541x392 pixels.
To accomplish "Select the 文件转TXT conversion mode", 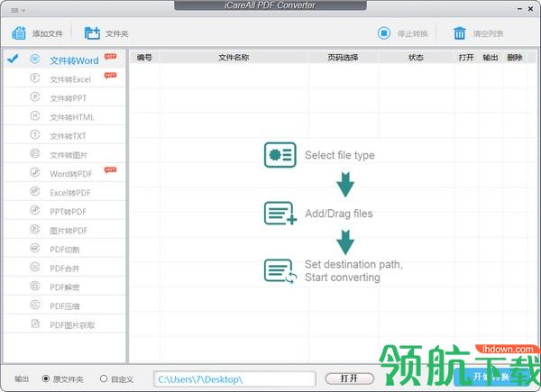I will [x=65, y=135].
